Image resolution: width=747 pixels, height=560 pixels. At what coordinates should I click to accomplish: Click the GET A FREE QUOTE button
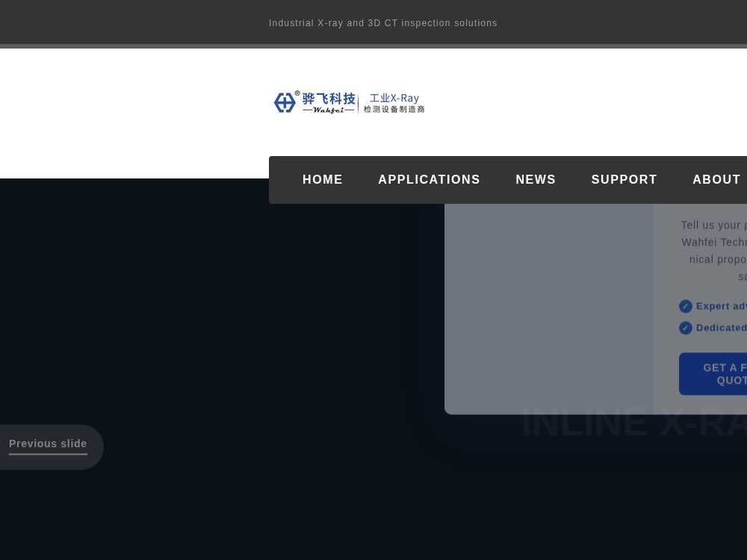[713, 374]
